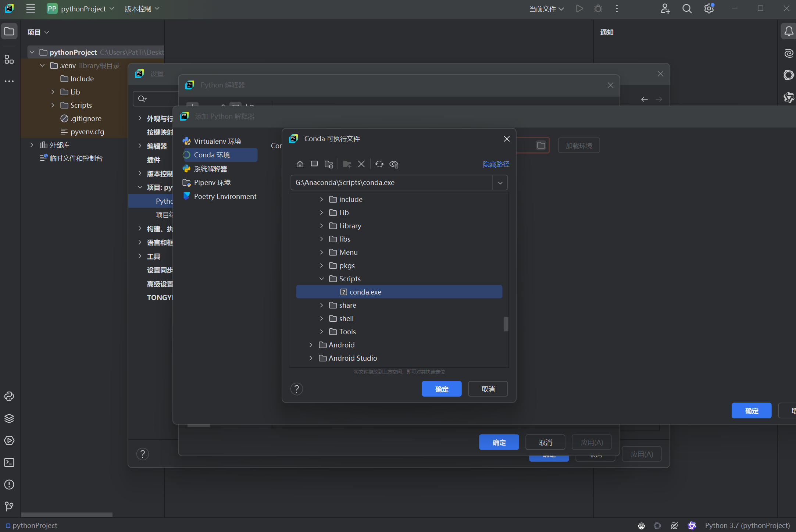Open the main hamburger menu
Image resolution: width=796 pixels, height=532 pixels.
click(x=31, y=8)
